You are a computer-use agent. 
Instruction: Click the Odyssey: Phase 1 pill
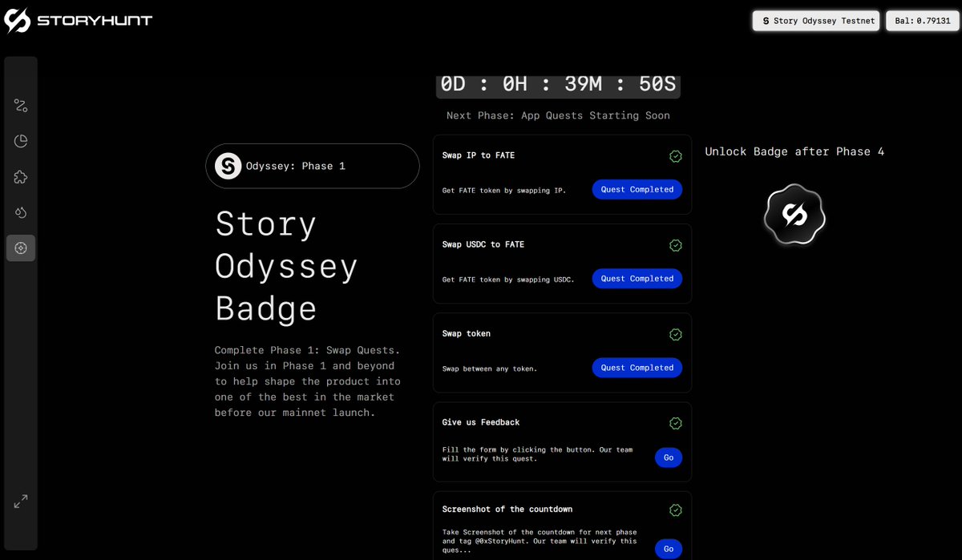313,166
